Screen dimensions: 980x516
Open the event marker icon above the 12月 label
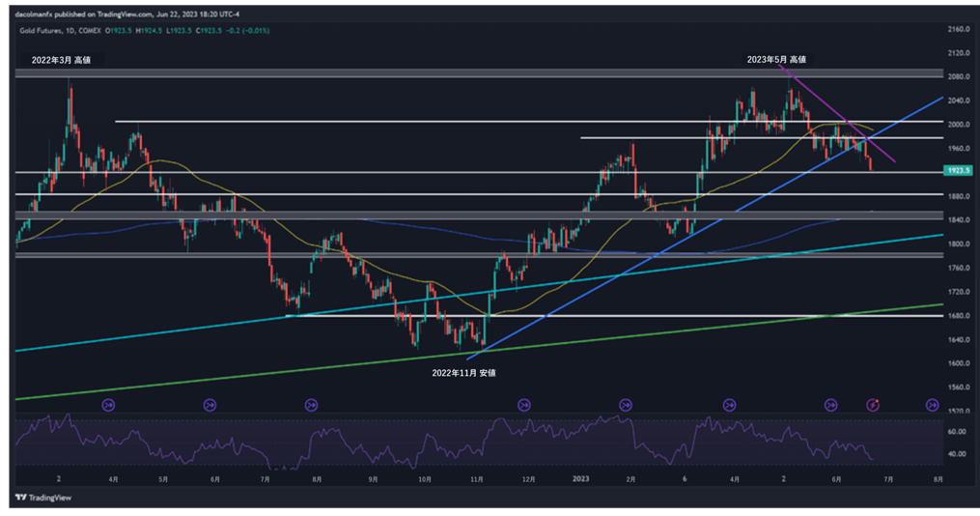coord(523,405)
